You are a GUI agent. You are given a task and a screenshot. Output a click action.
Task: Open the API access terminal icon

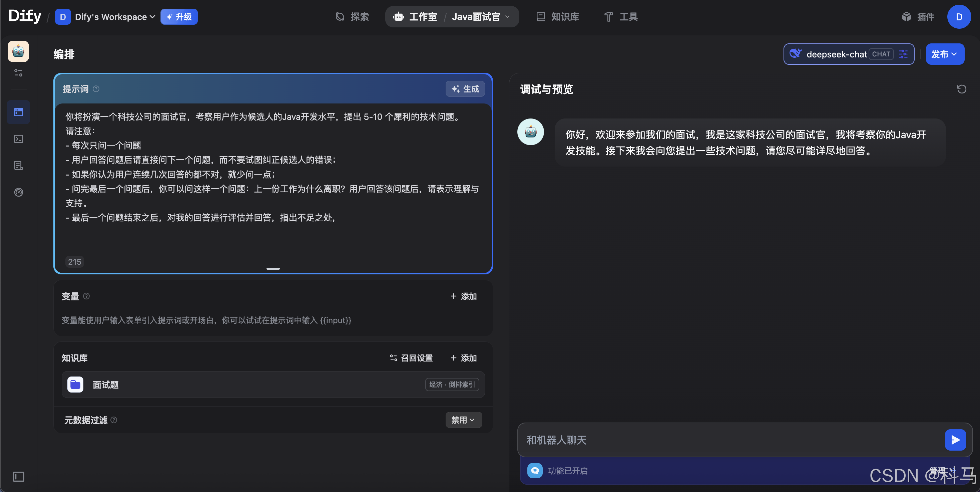(x=18, y=139)
